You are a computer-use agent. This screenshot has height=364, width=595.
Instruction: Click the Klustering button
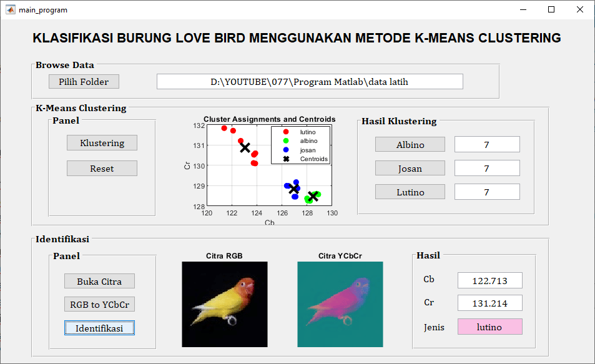(x=102, y=142)
